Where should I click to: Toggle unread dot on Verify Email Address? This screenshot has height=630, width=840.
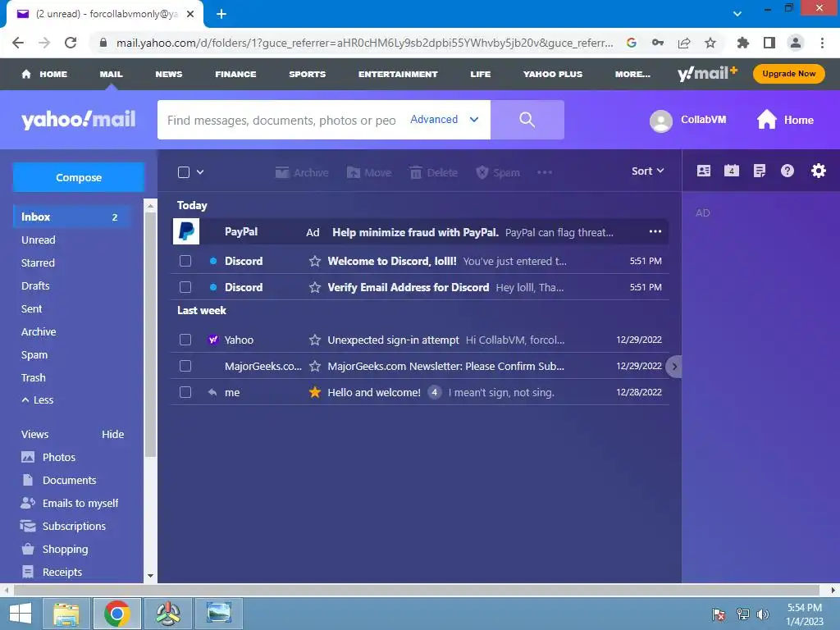[x=213, y=287]
